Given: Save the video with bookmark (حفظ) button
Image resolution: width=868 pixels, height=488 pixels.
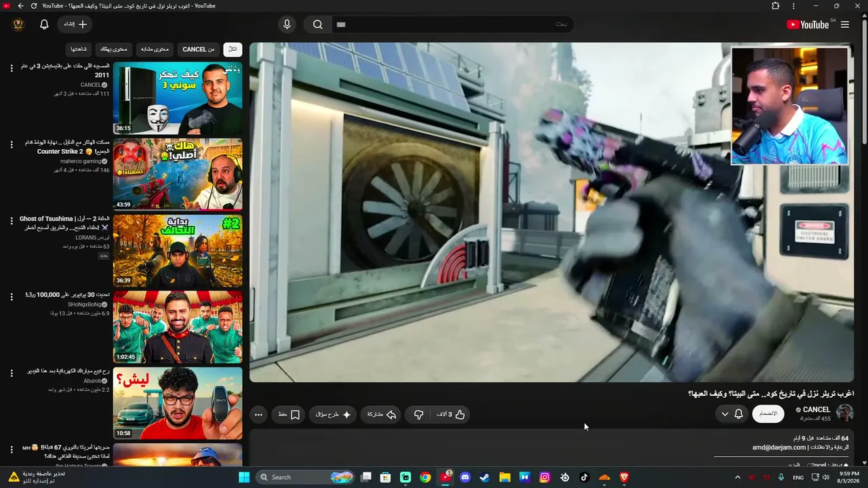Looking at the screenshot, I should pyautogui.click(x=290, y=414).
